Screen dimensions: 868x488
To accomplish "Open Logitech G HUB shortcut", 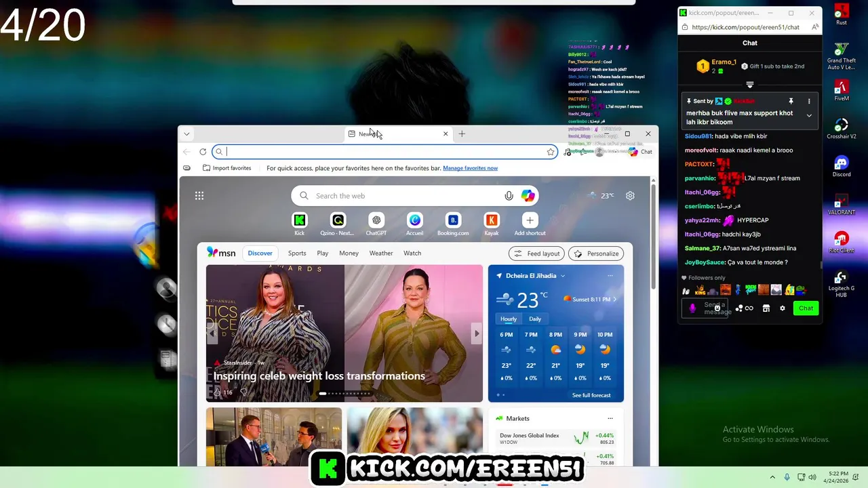I will pyautogui.click(x=842, y=283).
